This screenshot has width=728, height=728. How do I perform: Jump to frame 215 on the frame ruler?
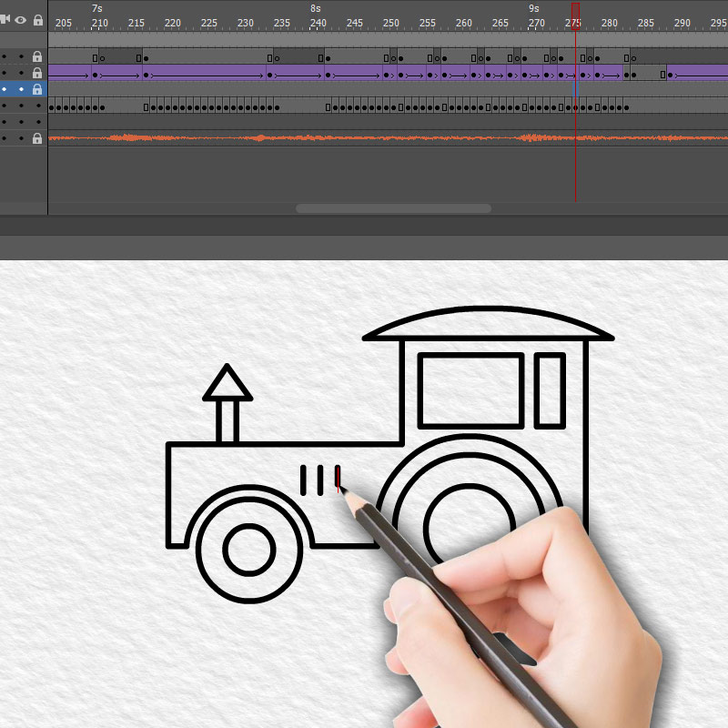click(x=136, y=23)
